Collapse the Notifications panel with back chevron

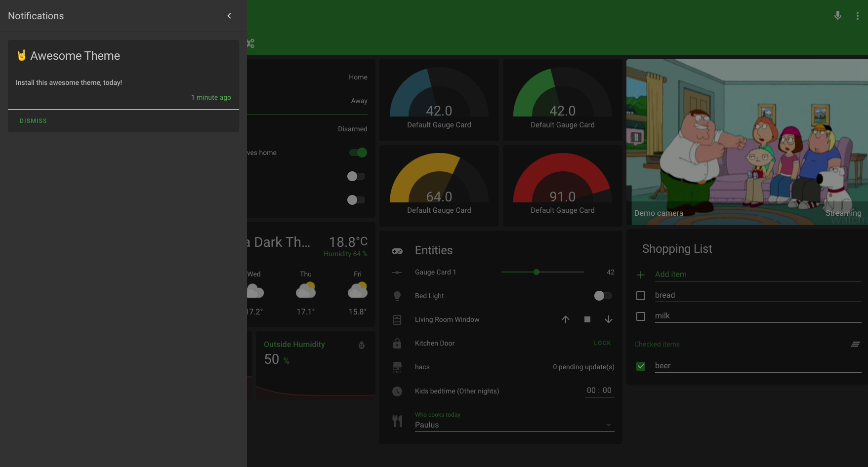(x=229, y=16)
